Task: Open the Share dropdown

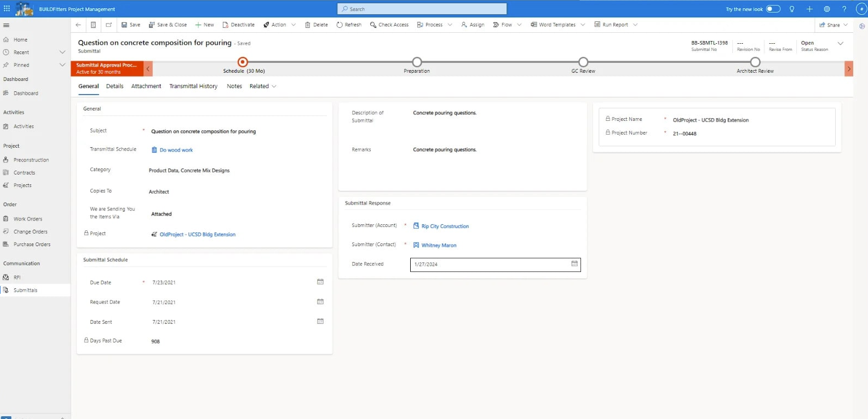Action: [833, 25]
